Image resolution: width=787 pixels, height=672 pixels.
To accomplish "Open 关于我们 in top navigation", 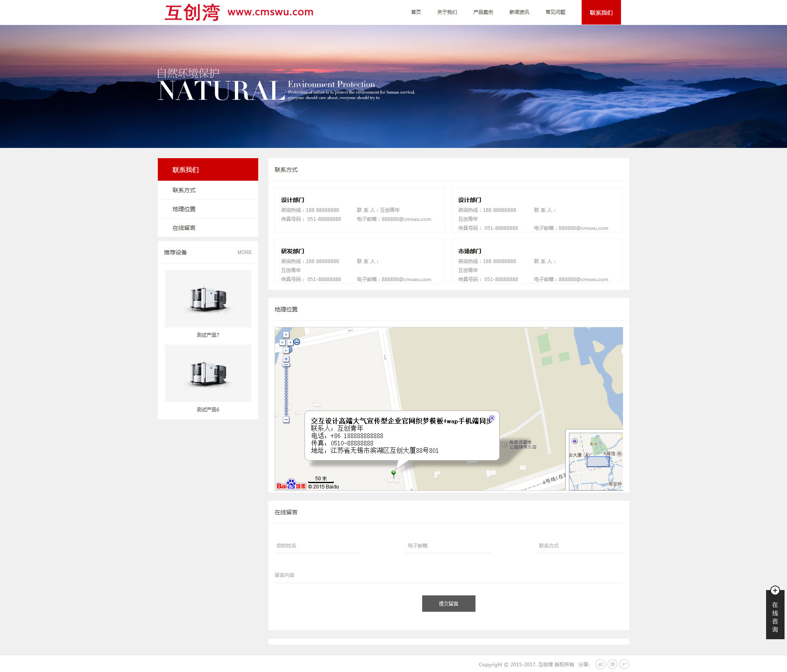I will tap(447, 12).
